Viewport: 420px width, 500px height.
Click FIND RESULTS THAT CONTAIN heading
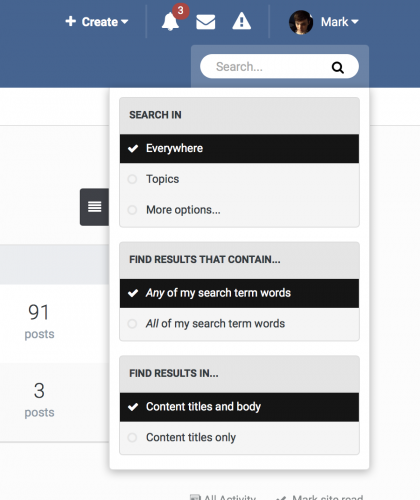pyautogui.click(x=205, y=260)
